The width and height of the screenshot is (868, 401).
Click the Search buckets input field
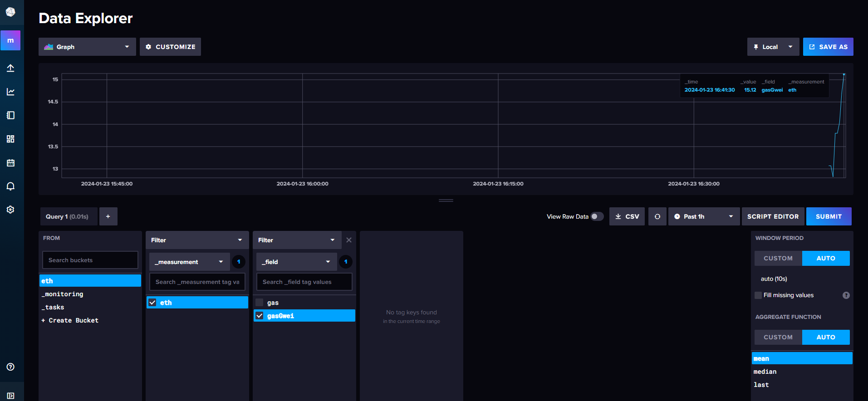tap(90, 260)
